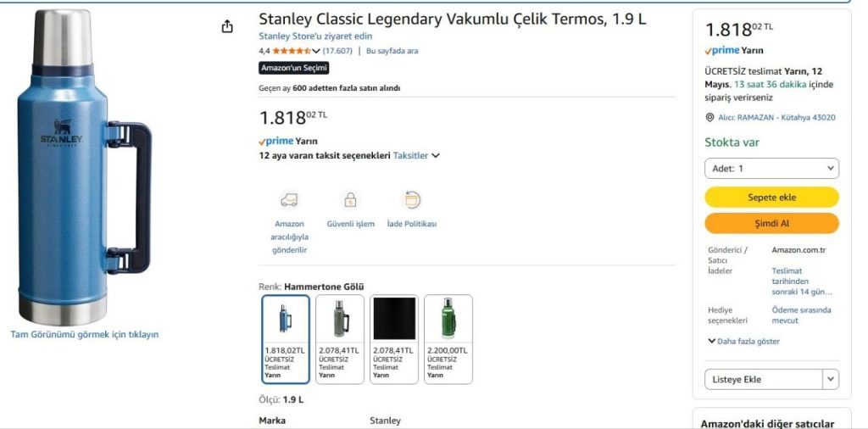The image size is (868, 429).
Task: Select the gray thermos color variant
Action: tap(340, 339)
